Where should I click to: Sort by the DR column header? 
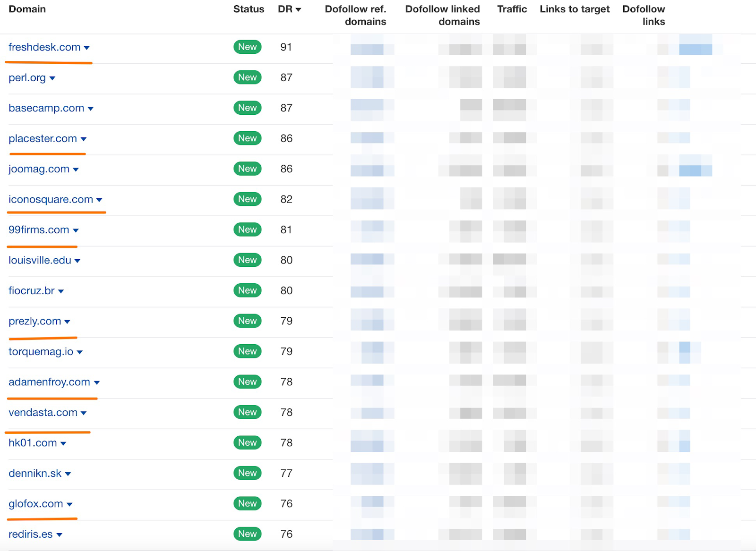coord(289,9)
